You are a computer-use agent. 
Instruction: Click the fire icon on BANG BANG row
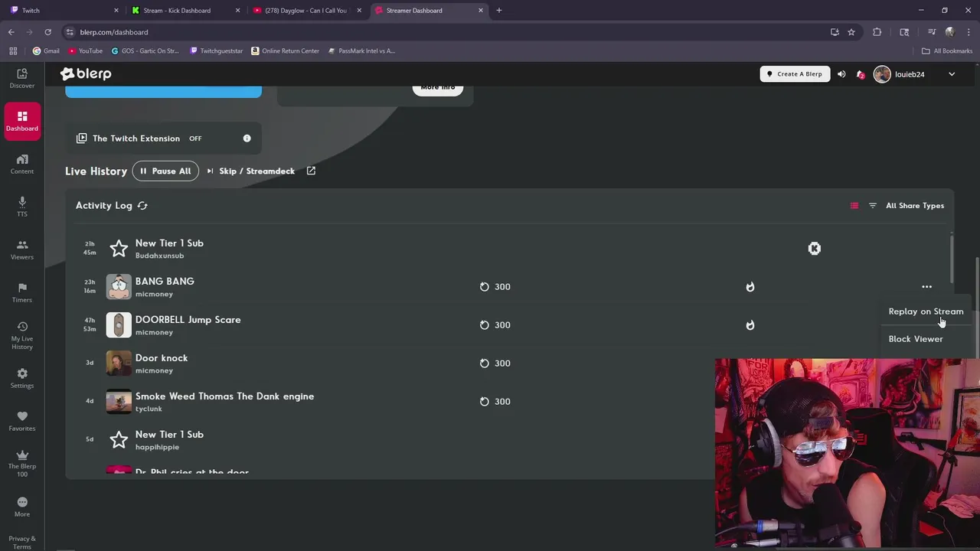pos(750,287)
